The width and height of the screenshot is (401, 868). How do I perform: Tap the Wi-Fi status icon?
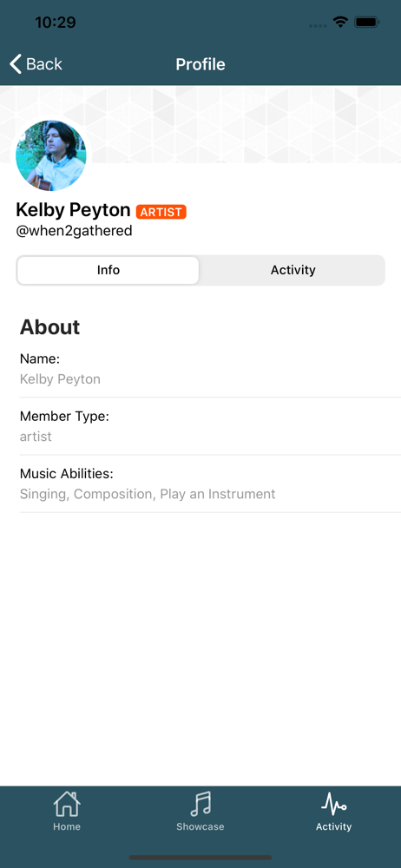tap(340, 23)
